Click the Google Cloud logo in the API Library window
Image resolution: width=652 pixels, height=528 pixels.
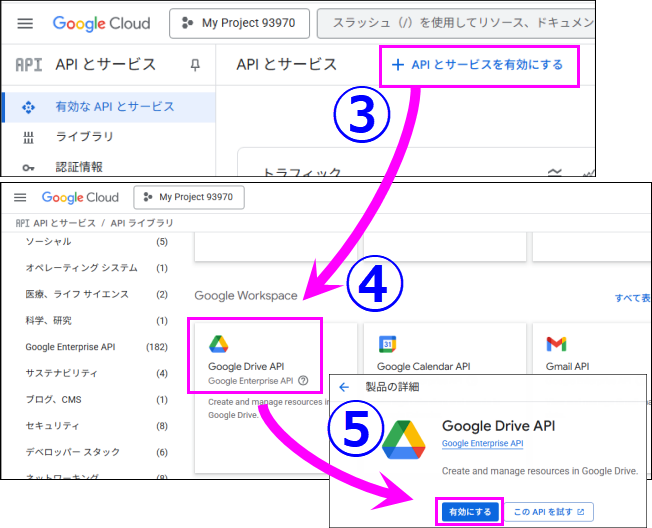click(80, 197)
